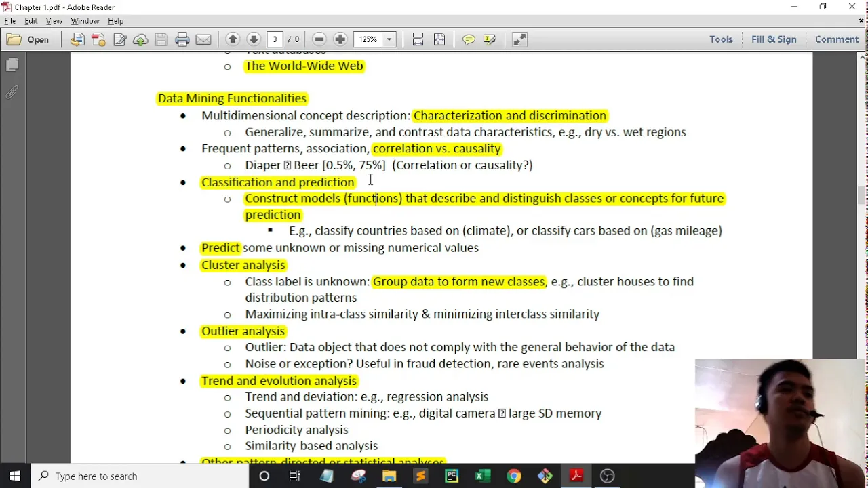
Task: Open the Fill & Sign pane
Action: (774, 39)
